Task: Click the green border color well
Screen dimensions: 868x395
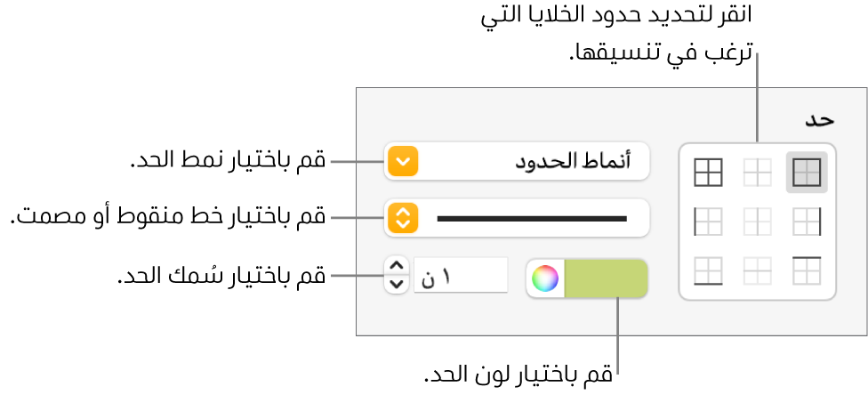Action: click(x=607, y=278)
